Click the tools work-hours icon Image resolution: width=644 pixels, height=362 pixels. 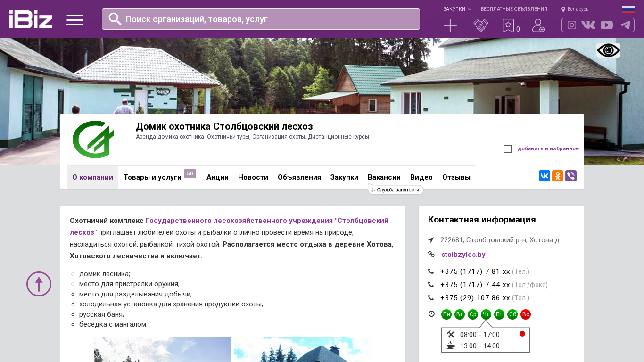[451, 334]
